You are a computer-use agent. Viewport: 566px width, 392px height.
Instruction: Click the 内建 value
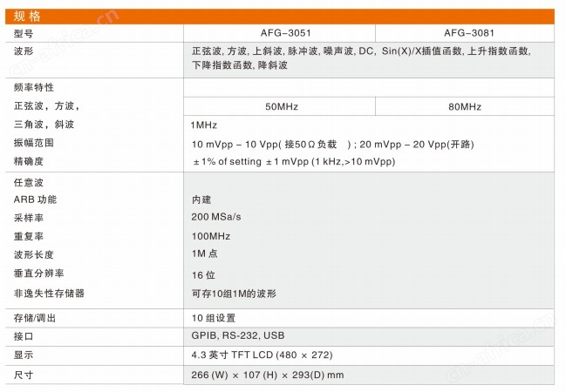coord(201,199)
